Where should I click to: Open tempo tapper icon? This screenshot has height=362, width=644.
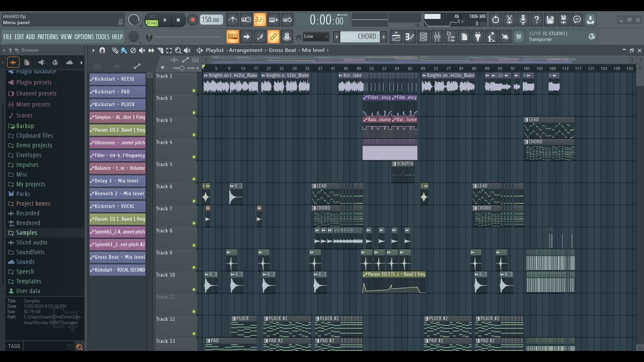(492, 36)
